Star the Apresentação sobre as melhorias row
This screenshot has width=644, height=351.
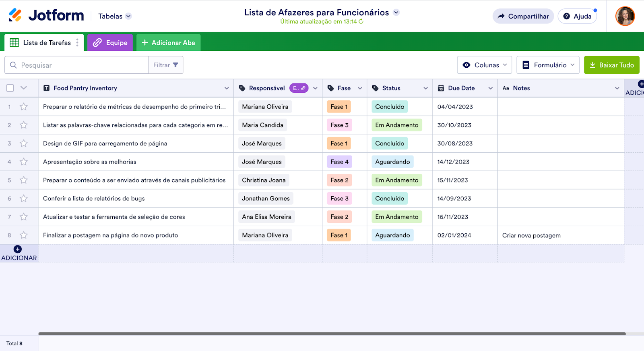[x=24, y=162]
